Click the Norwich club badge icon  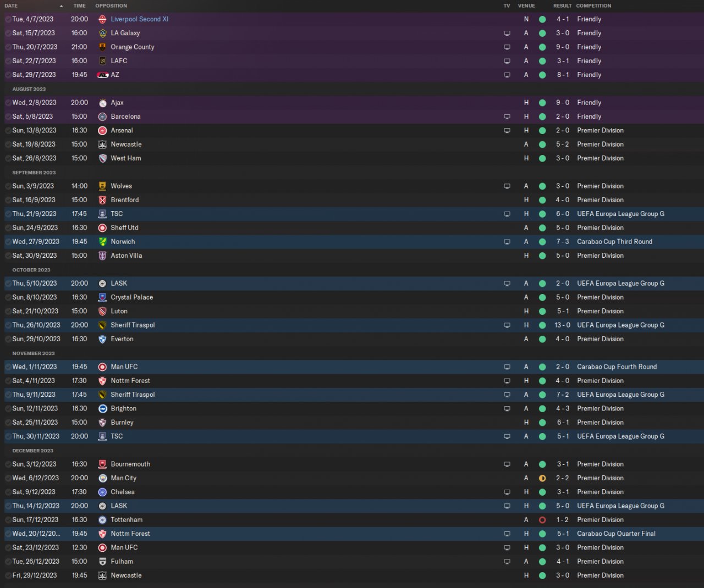pos(102,242)
